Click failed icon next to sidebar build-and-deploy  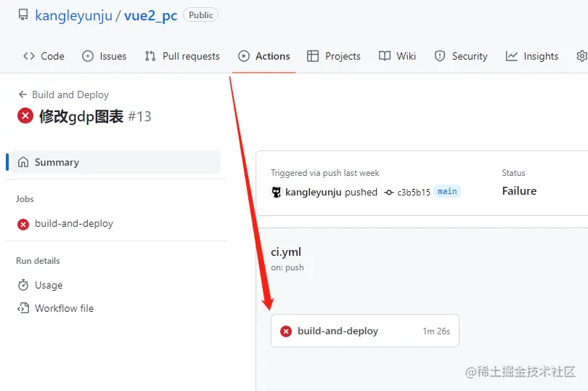pyautogui.click(x=23, y=225)
